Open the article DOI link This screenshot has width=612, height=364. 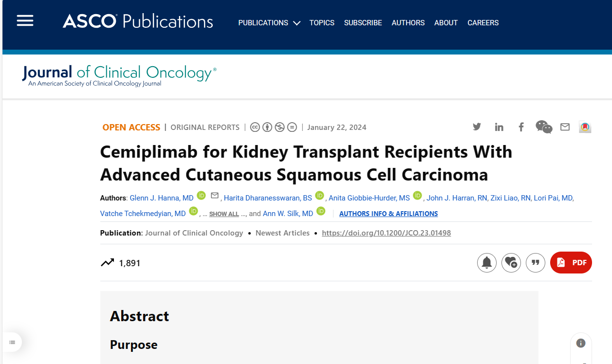(x=387, y=233)
